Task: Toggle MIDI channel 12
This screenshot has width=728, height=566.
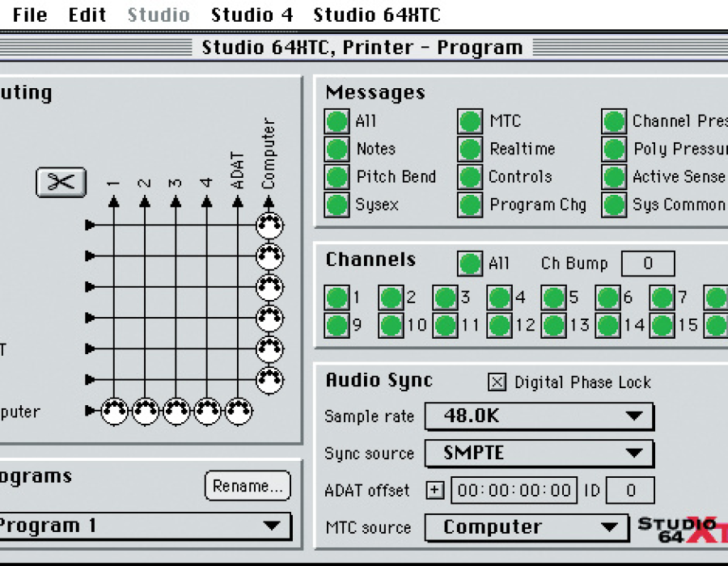Action: 500,326
